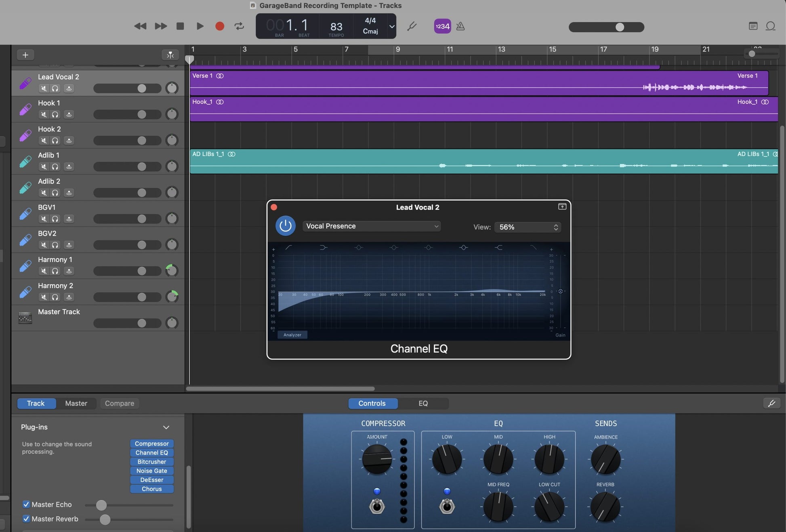Open the View 56% size stepper

(x=528, y=227)
